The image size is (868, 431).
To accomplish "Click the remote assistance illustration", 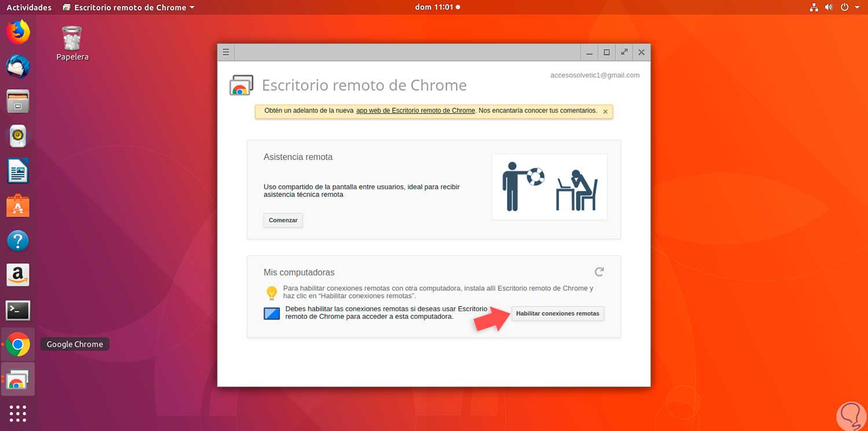I will click(x=549, y=186).
